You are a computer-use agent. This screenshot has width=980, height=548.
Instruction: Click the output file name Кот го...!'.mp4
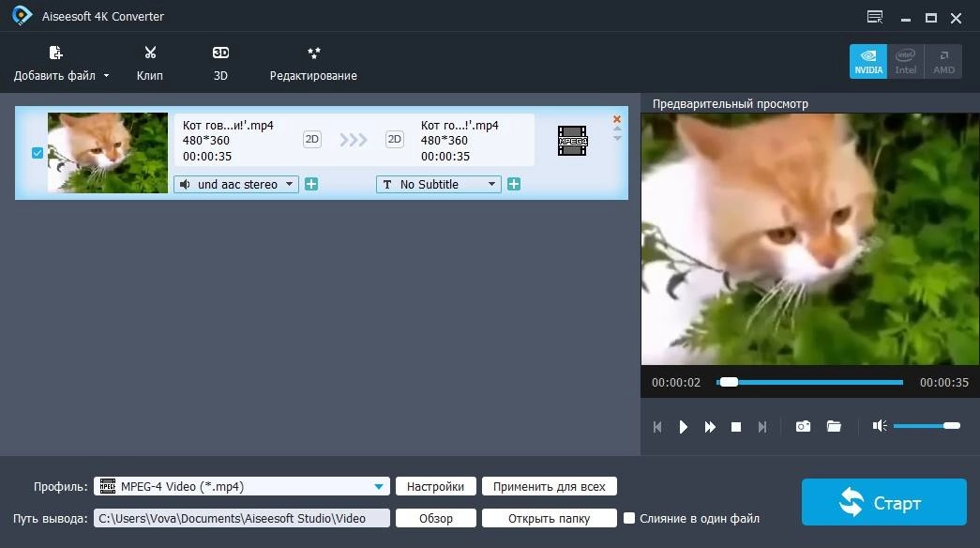[x=460, y=125]
